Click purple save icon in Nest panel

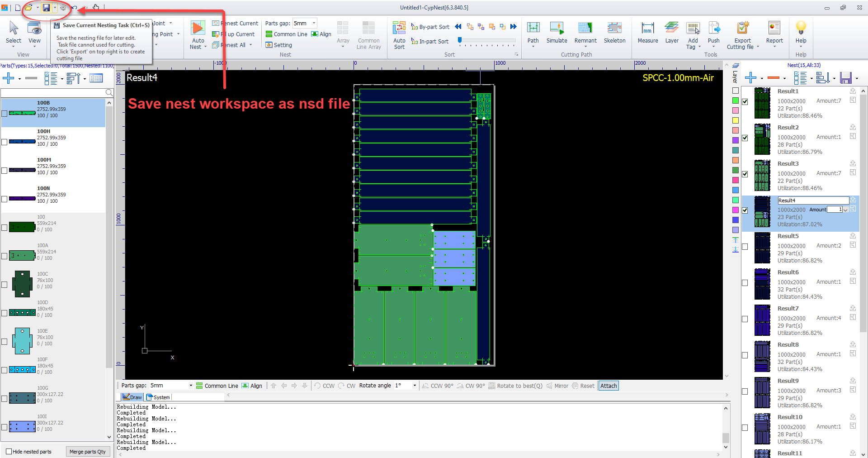point(846,78)
